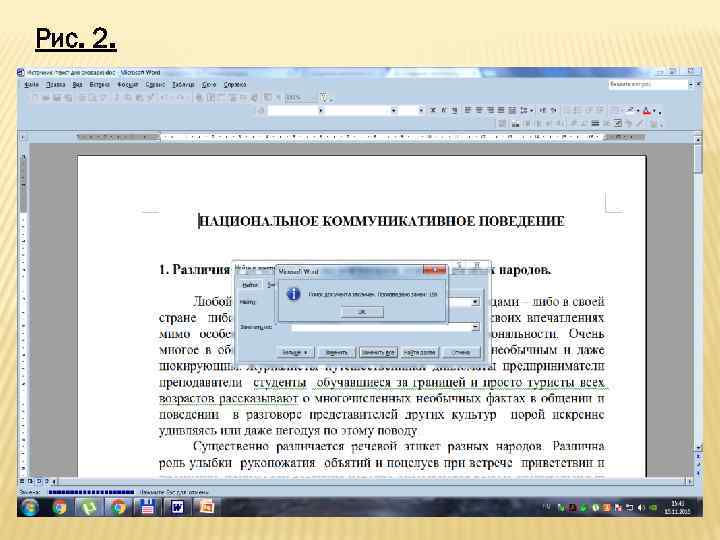Expand the More options button in Find dialog
This screenshot has height=540, width=720.
click(295, 352)
